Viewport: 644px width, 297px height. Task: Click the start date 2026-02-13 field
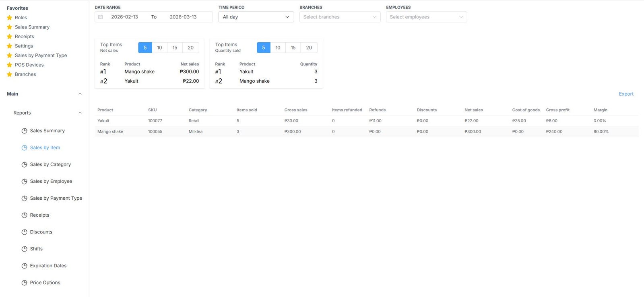point(124,17)
